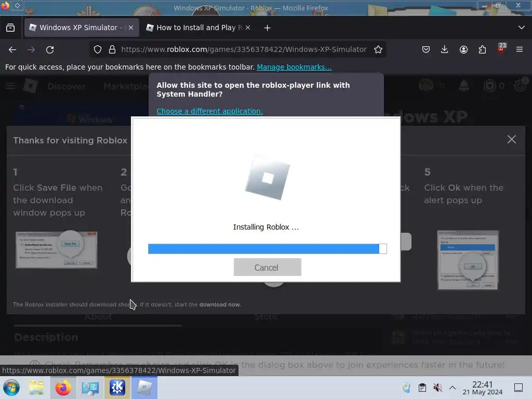
Task: Click the Firefox taskbar icon
Action: [x=63, y=388]
